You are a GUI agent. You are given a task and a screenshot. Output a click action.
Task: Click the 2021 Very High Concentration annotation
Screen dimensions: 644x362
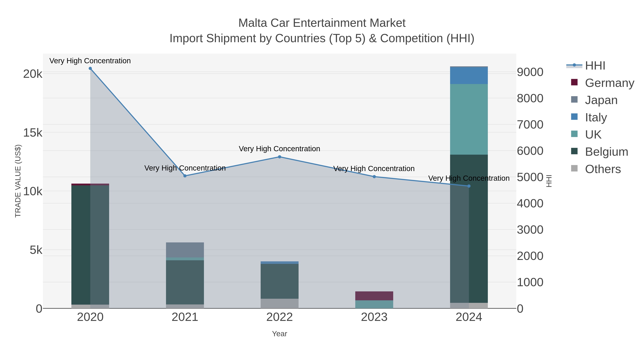click(x=185, y=168)
